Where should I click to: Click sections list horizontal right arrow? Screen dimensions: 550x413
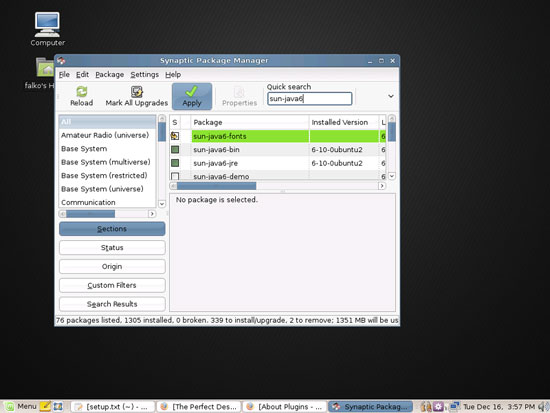tap(152, 214)
